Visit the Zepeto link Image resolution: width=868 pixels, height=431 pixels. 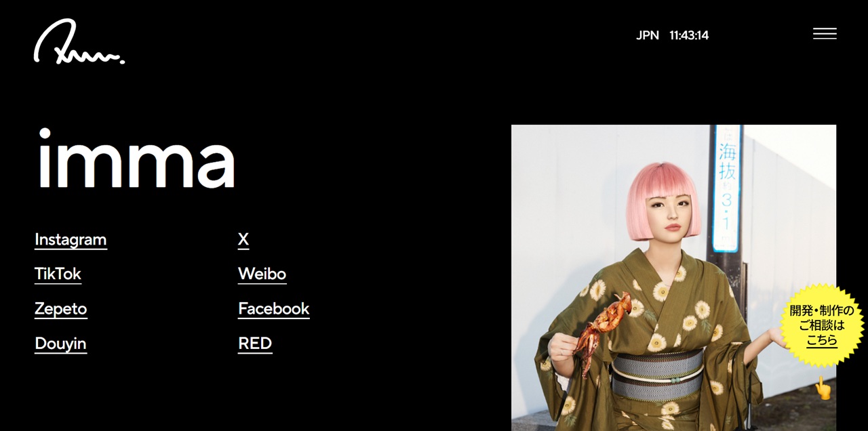tap(60, 309)
